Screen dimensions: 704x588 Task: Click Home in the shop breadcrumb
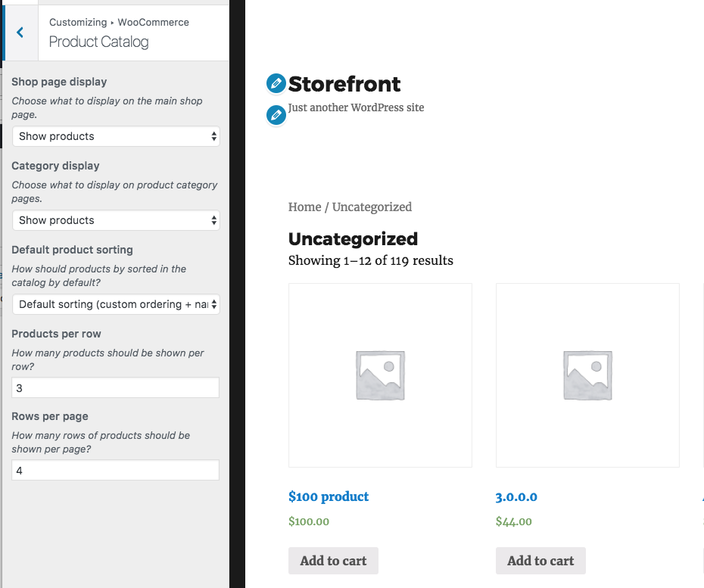click(x=304, y=207)
